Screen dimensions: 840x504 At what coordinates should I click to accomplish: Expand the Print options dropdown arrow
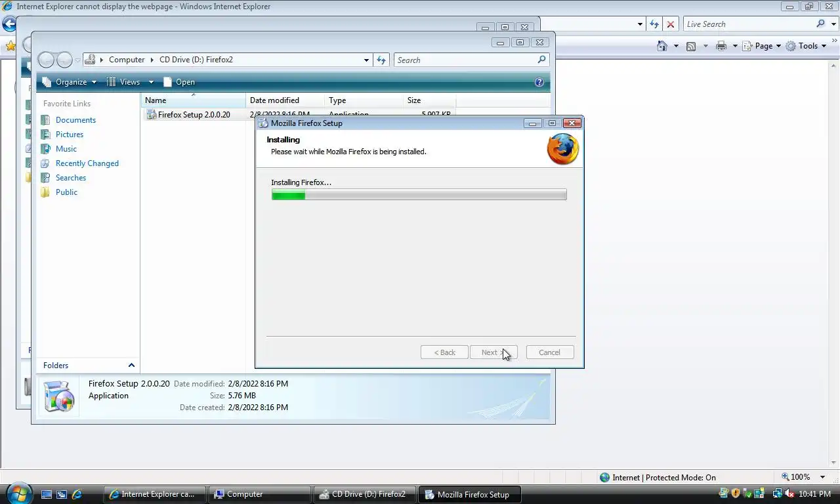(734, 46)
